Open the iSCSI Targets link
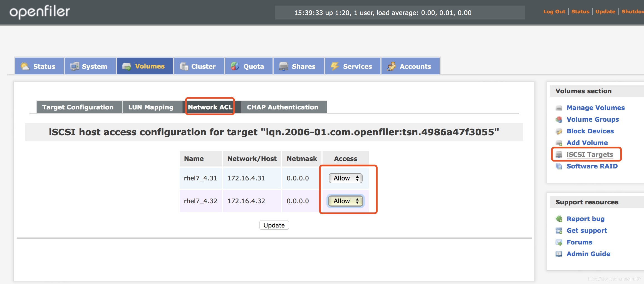Screen dimensions: 644x284 click(x=590, y=155)
